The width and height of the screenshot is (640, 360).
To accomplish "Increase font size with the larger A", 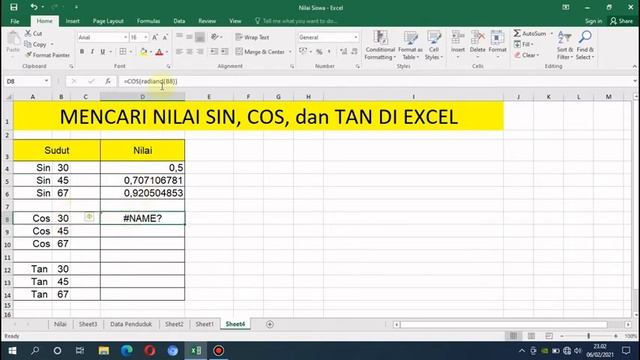I will coord(155,37).
